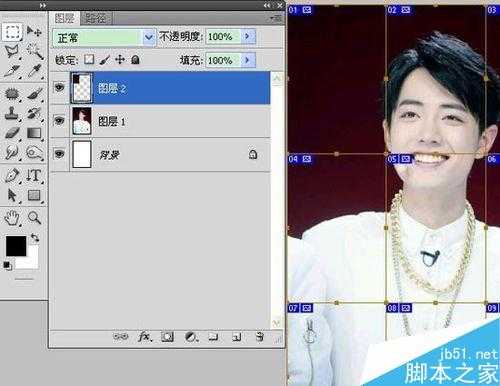Pick the Clone Stamp tool
This screenshot has width=500, height=386.
coord(12,113)
